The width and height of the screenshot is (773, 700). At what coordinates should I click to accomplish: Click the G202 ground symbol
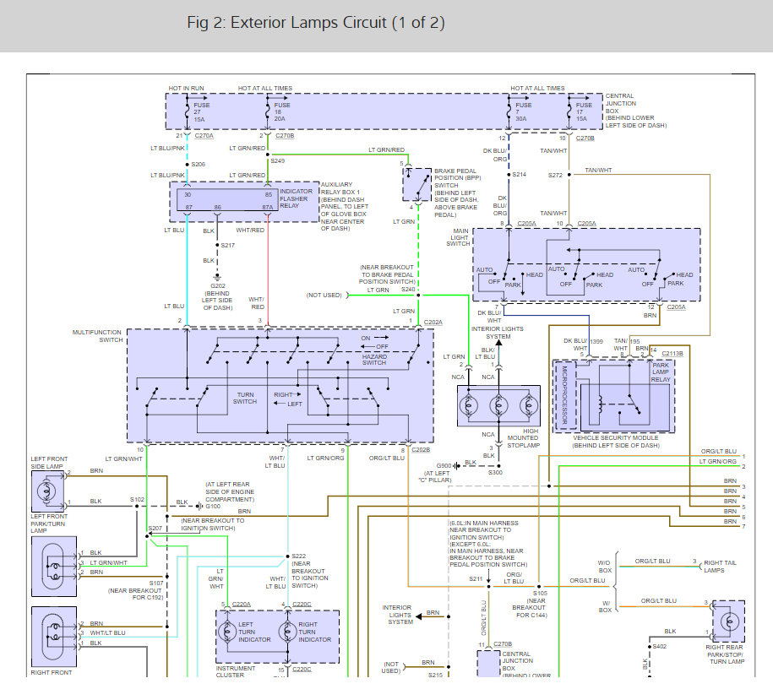pos(217,277)
